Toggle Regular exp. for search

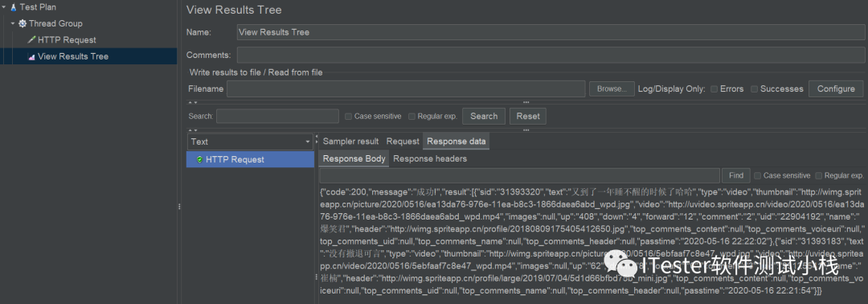coord(411,117)
